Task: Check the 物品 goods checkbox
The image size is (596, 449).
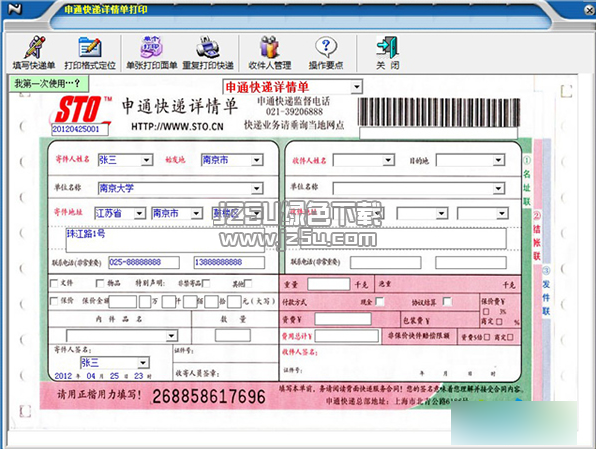Action: [x=100, y=283]
